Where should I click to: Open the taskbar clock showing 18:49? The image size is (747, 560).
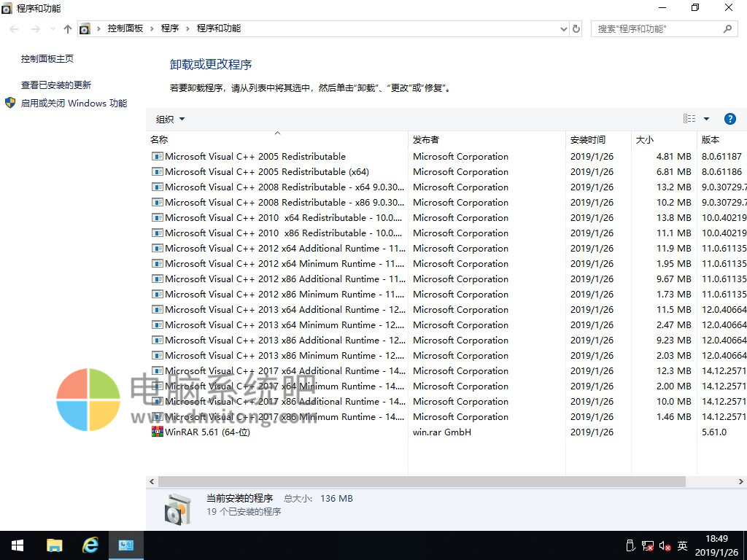click(716, 545)
